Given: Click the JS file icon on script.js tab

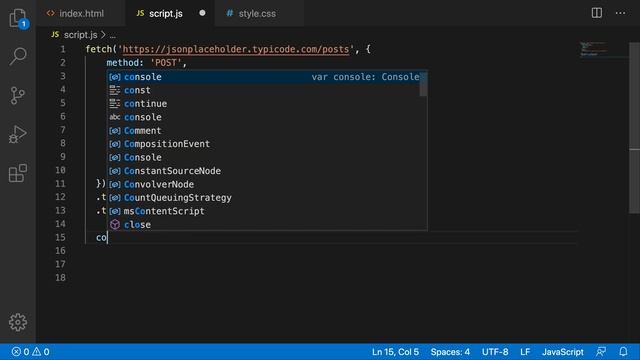Looking at the screenshot, I should tap(140, 13).
